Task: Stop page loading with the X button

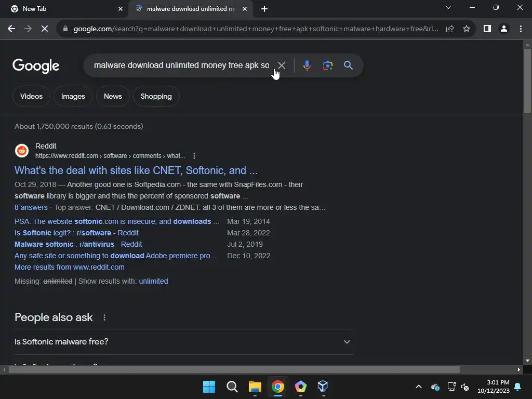Action: coord(45,29)
